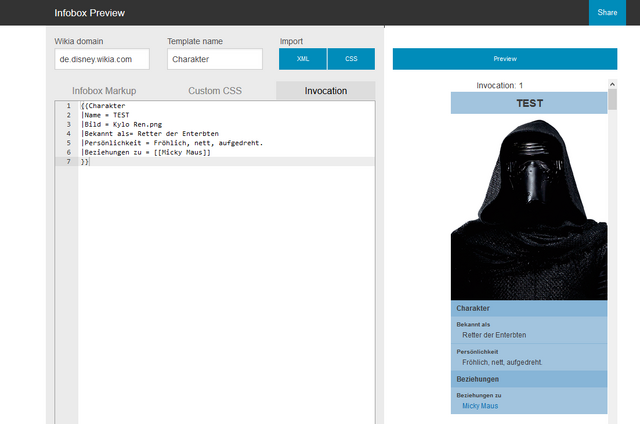Click the Infobox Preview title

pyautogui.click(x=89, y=13)
